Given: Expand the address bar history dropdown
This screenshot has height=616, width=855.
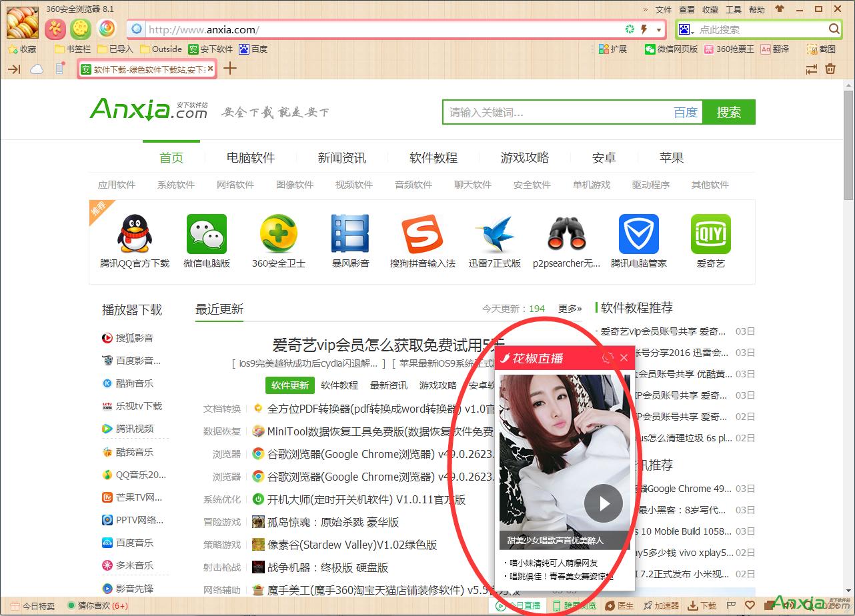Looking at the screenshot, I should pyautogui.click(x=659, y=30).
